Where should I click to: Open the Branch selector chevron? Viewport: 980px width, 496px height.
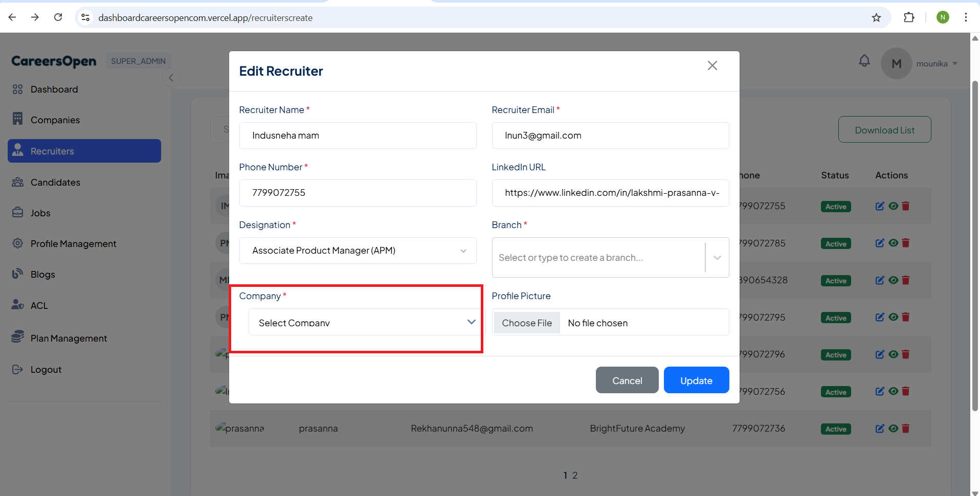click(717, 258)
